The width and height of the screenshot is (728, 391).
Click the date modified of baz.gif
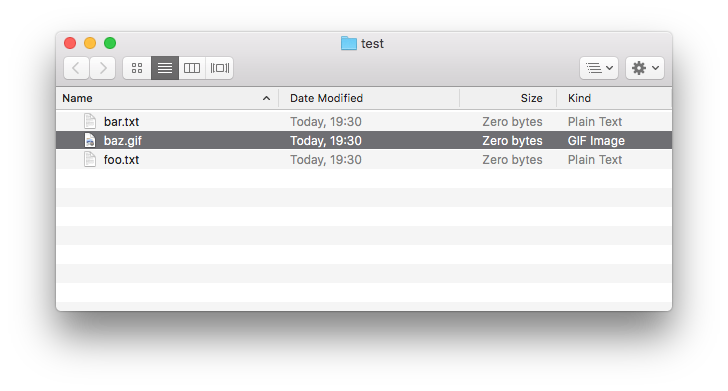click(325, 141)
